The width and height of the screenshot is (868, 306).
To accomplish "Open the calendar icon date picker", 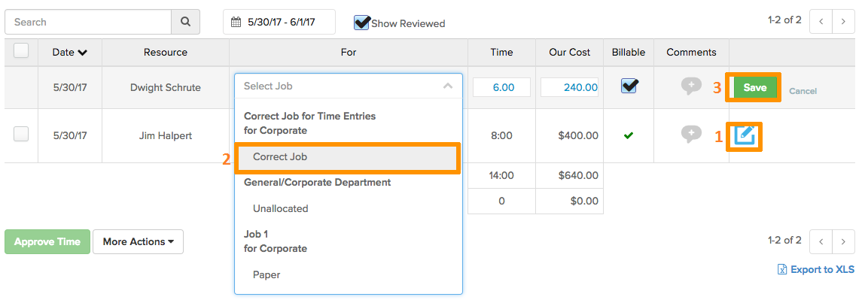I will pyautogui.click(x=236, y=22).
